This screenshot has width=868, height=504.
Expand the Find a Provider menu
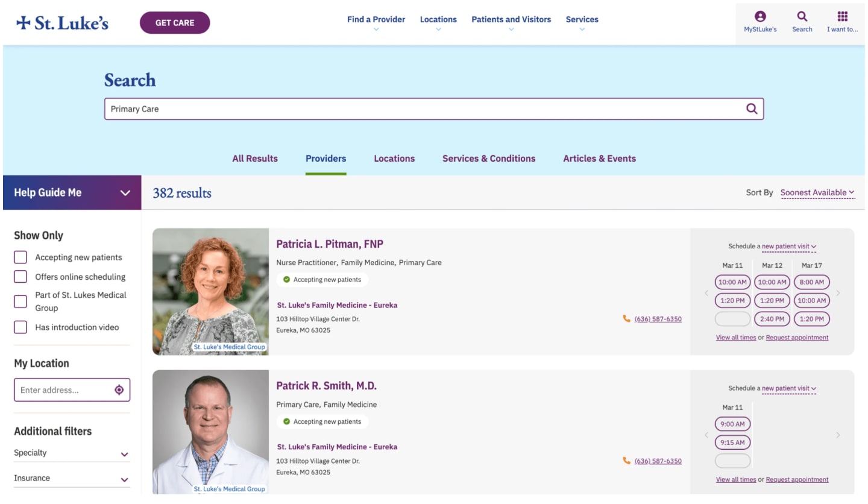pyautogui.click(x=376, y=22)
